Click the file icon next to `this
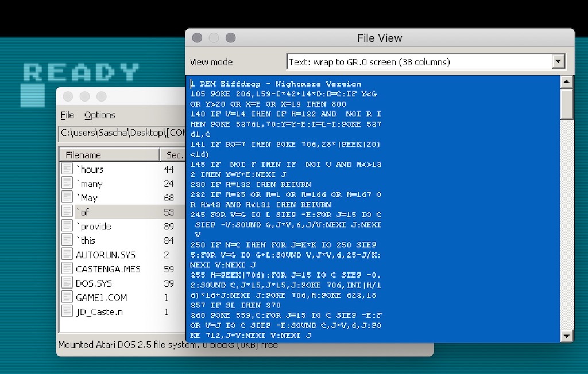The width and height of the screenshot is (588, 374). pos(67,240)
